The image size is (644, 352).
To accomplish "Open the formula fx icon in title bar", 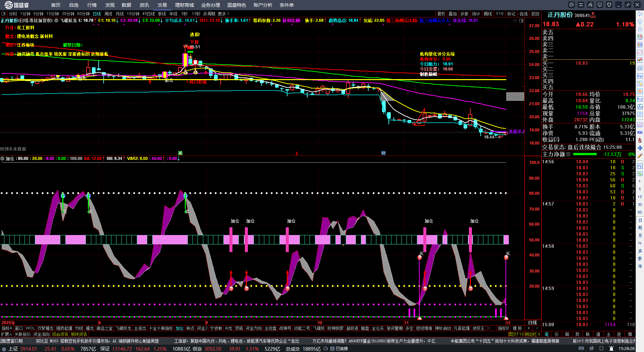I will [x=590, y=5].
